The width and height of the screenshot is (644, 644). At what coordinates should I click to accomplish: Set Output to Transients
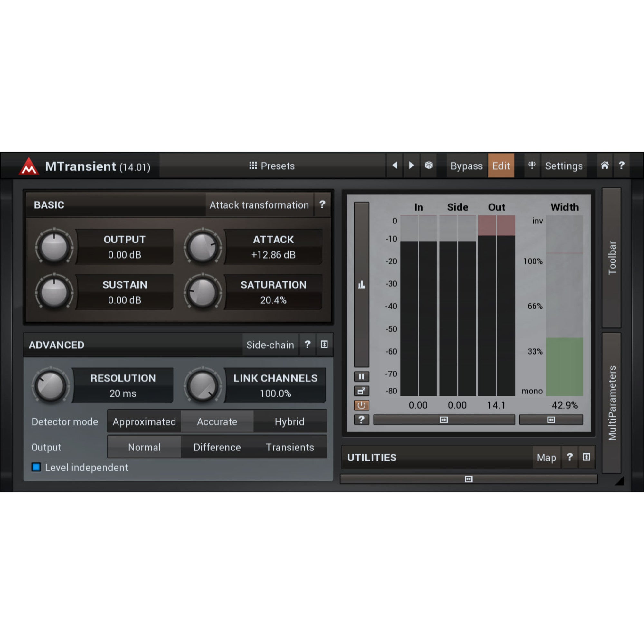point(290,447)
